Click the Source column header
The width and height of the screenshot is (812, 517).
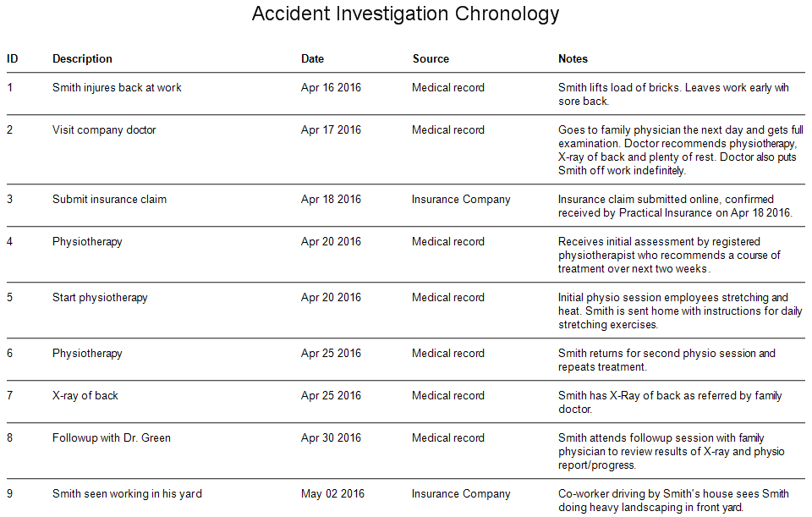coord(431,59)
